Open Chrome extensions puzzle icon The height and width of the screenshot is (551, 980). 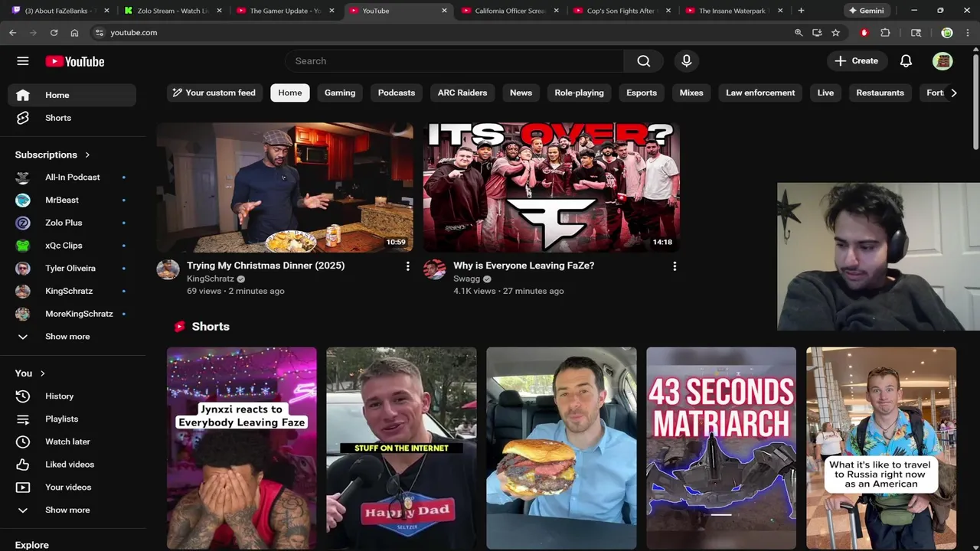(x=885, y=33)
